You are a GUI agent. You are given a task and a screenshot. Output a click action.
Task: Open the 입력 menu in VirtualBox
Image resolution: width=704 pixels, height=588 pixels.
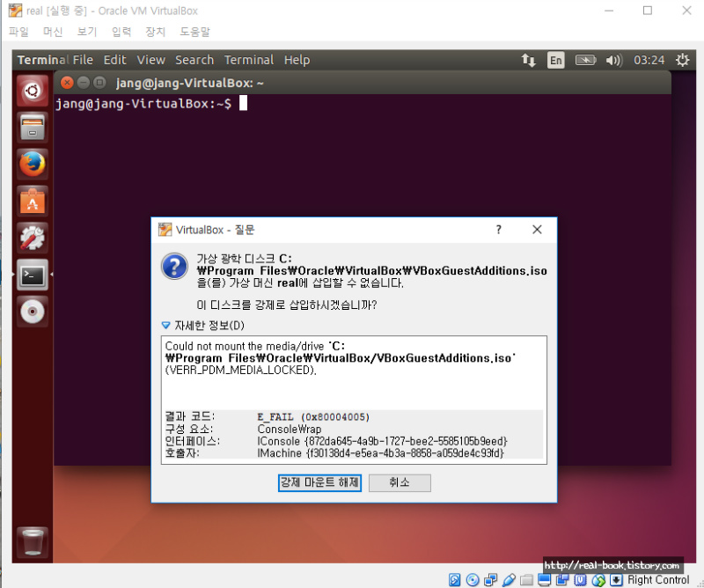coord(121,32)
